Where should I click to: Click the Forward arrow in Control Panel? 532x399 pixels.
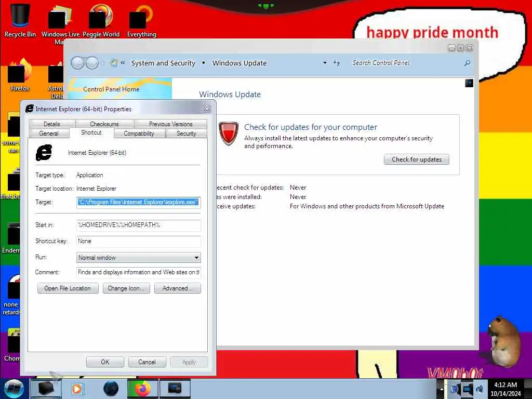[x=92, y=63]
